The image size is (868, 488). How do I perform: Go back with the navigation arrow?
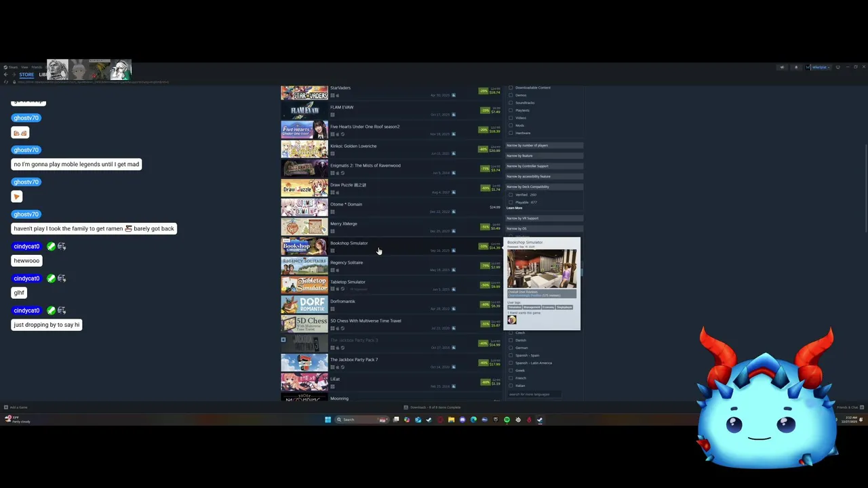pyautogui.click(x=5, y=75)
